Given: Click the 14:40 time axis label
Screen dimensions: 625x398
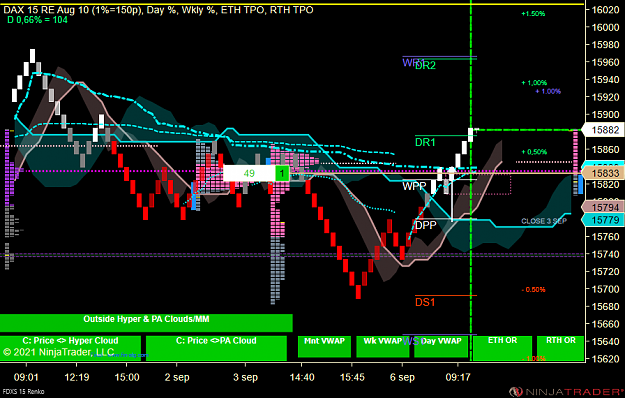Looking at the screenshot, I should click(302, 377).
